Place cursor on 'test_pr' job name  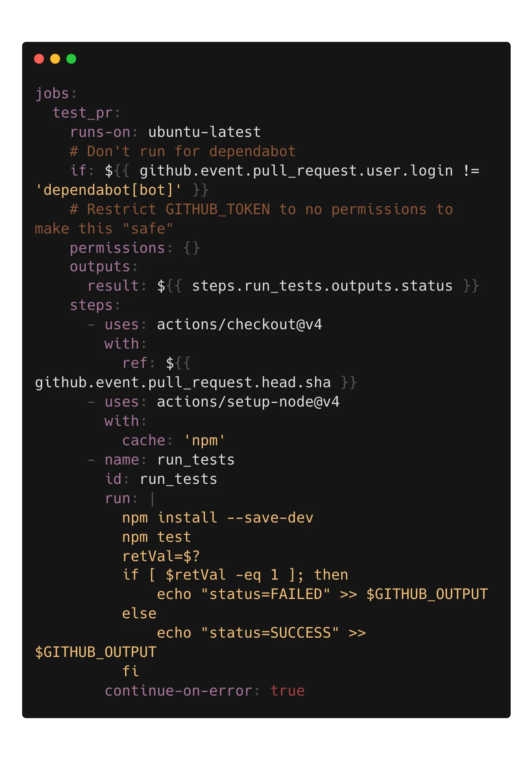tap(82, 113)
